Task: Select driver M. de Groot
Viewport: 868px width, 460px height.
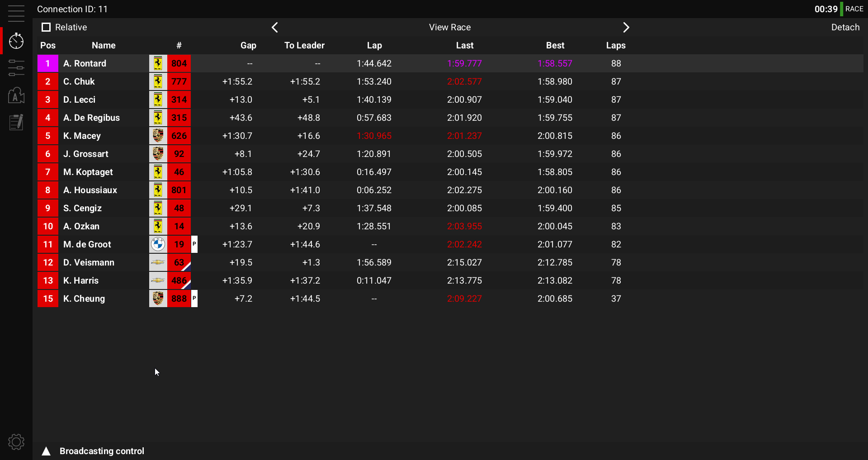Action: 87,244
